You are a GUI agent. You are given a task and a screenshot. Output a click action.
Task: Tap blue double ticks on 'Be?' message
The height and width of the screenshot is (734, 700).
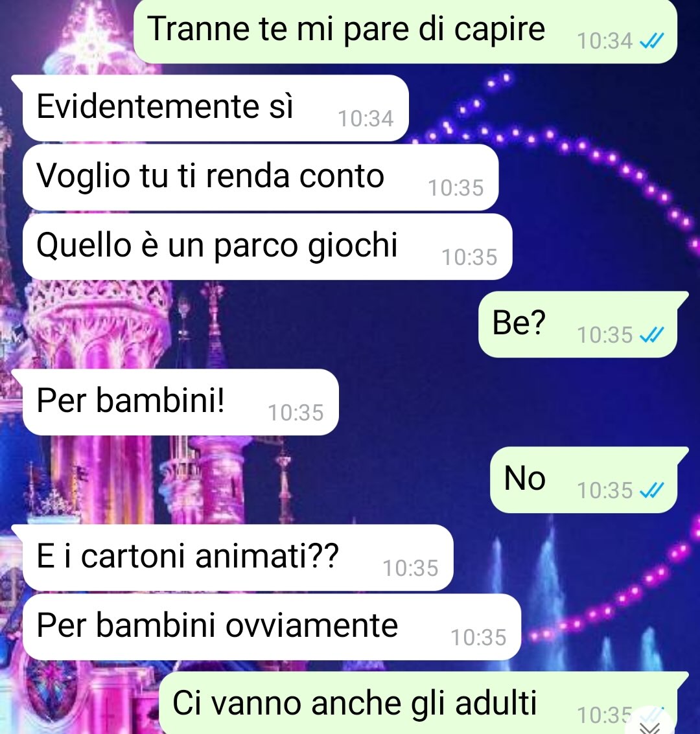[652, 335]
